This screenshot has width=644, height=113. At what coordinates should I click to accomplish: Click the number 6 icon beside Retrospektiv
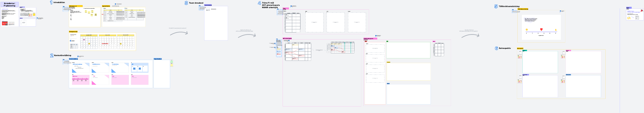[496, 48]
